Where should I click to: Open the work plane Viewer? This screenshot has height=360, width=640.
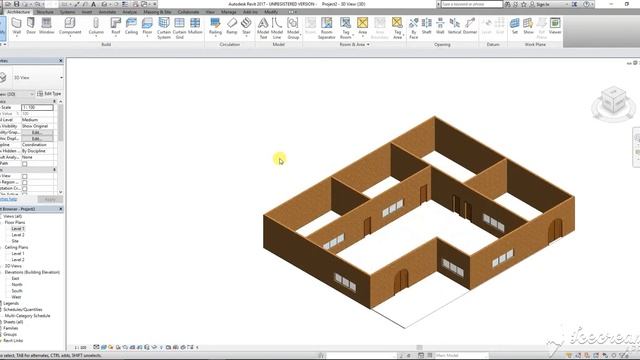(555, 26)
